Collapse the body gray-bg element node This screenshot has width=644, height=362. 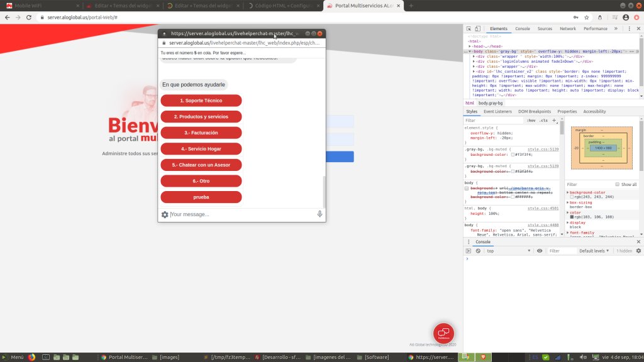[470, 52]
